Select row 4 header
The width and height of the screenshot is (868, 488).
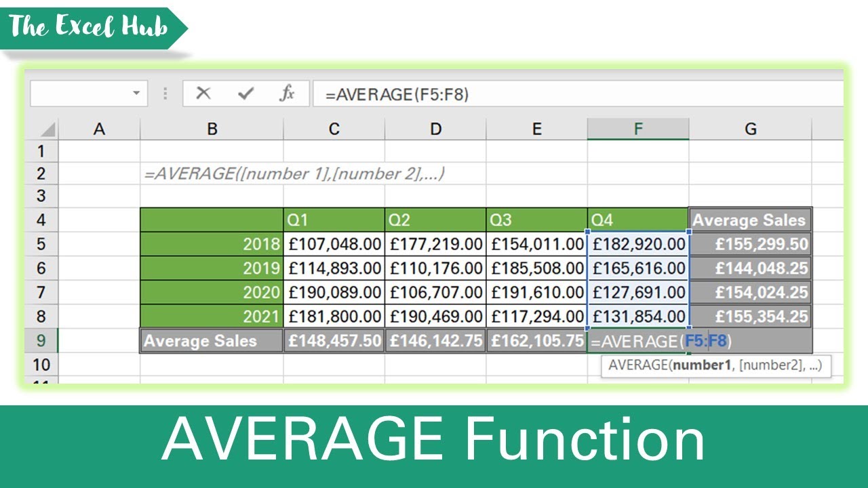click(x=41, y=220)
